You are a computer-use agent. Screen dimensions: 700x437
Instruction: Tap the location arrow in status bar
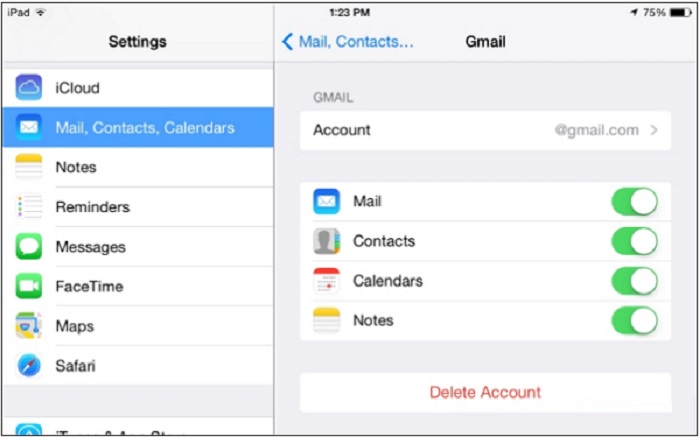tap(634, 12)
